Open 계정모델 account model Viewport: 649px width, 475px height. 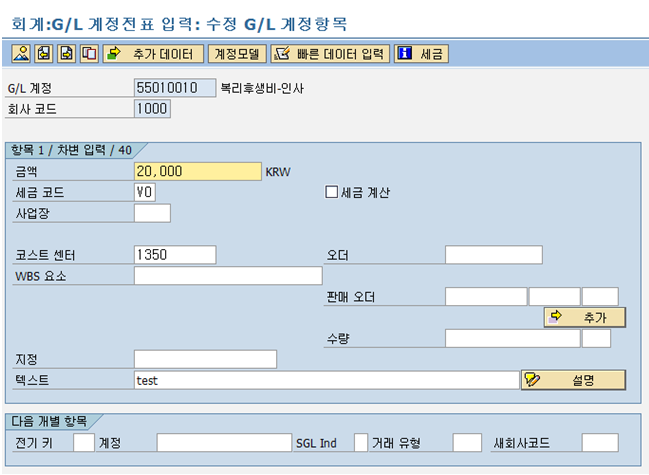pyautogui.click(x=237, y=54)
